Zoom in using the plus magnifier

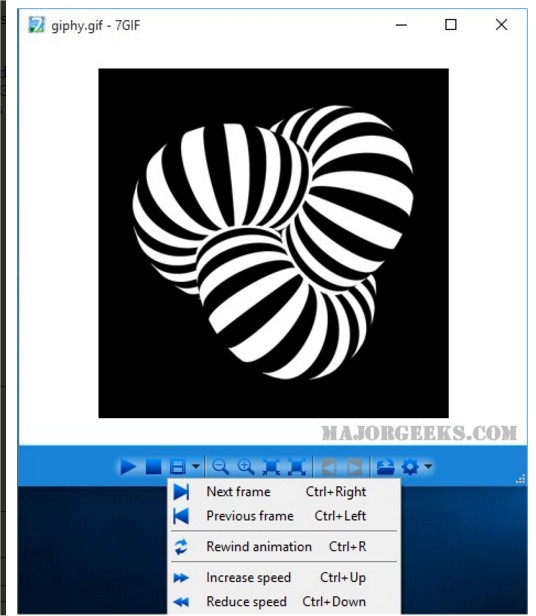(x=246, y=467)
